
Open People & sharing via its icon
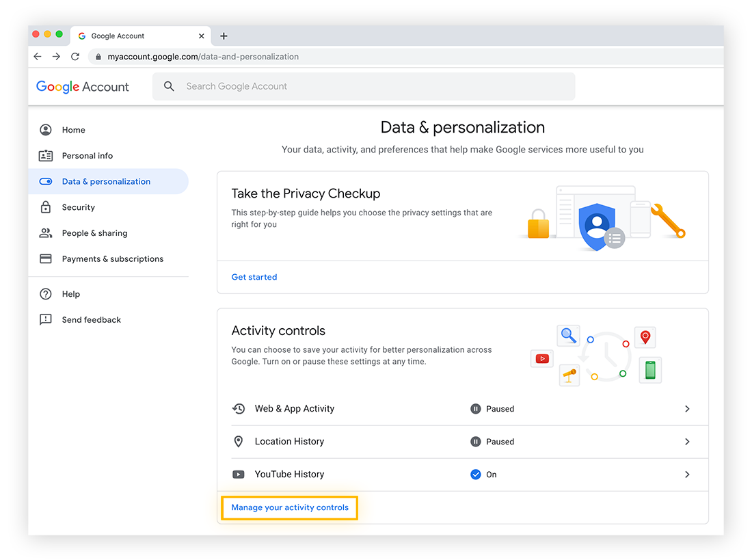coord(45,233)
